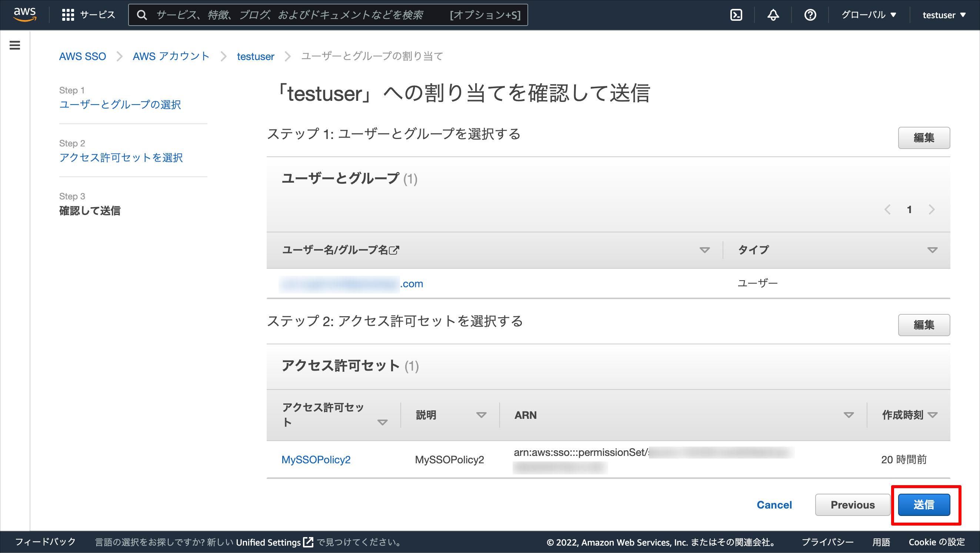
Task: Click the AWS logo home icon
Action: click(x=25, y=14)
